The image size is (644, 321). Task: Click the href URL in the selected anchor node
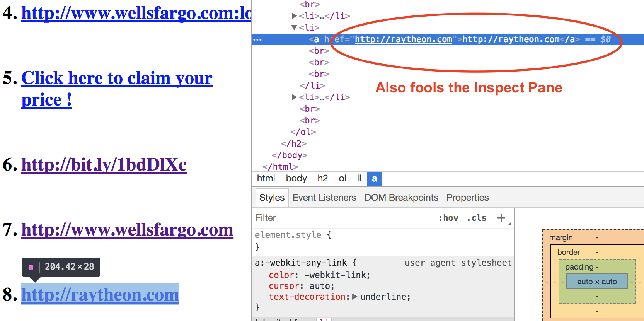point(404,39)
